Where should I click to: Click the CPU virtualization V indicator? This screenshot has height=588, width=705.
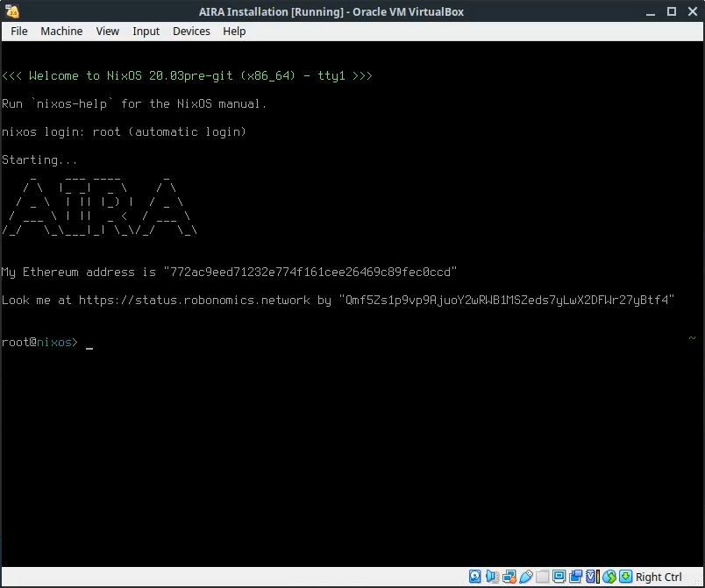[592, 577]
